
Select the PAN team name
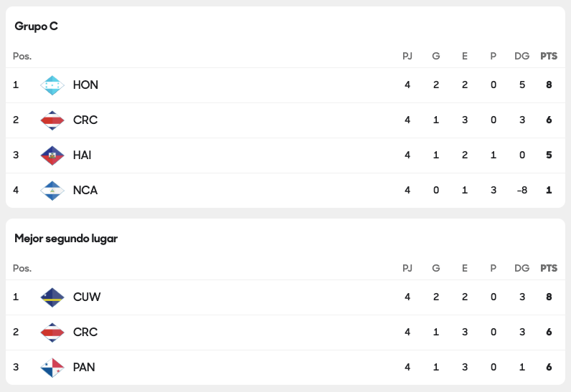click(84, 367)
